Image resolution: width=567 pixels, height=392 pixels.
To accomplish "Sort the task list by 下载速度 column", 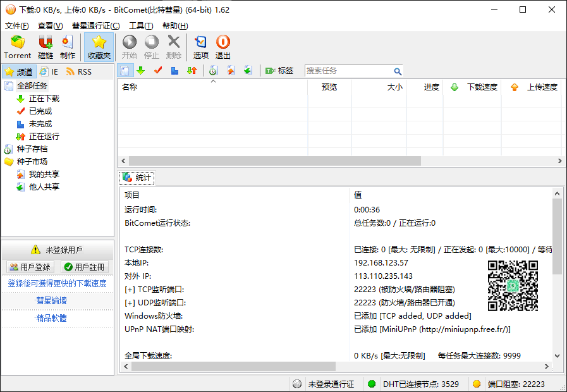I will click(x=481, y=87).
